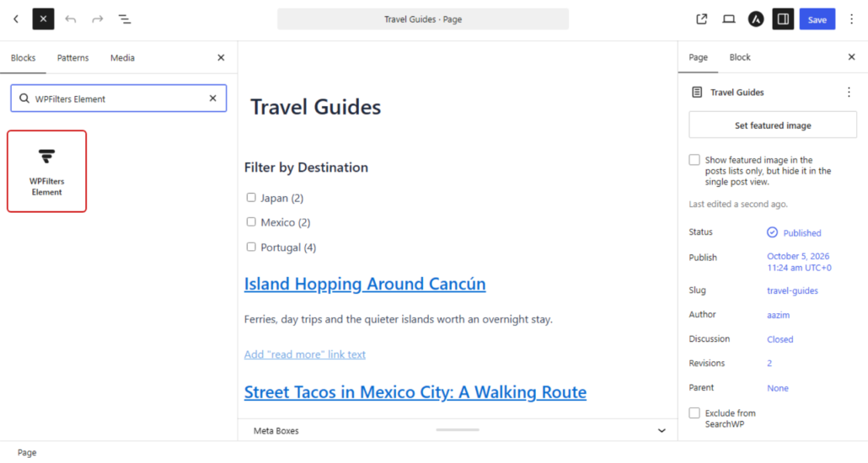Undo the last change
Screen dimensions: 868x463
(70, 19)
